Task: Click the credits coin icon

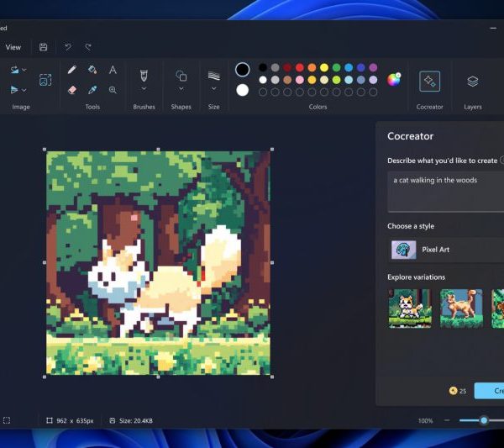Action: [453, 391]
